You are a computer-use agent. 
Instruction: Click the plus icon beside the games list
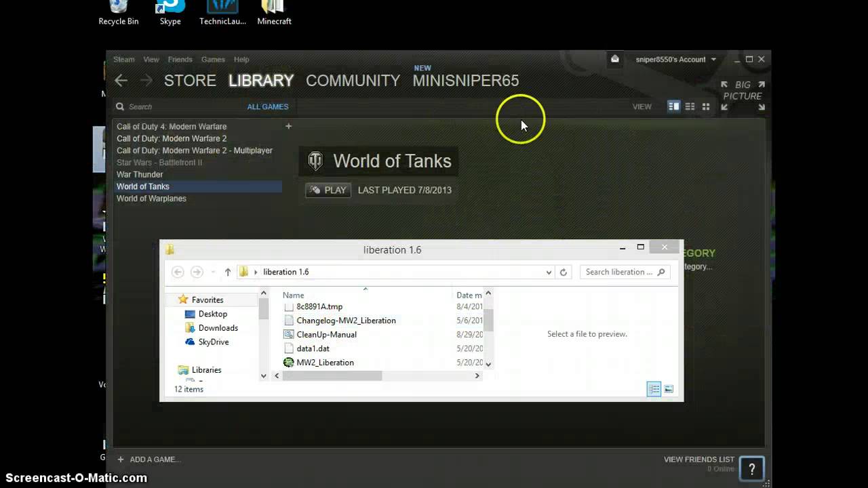(x=288, y=126)
